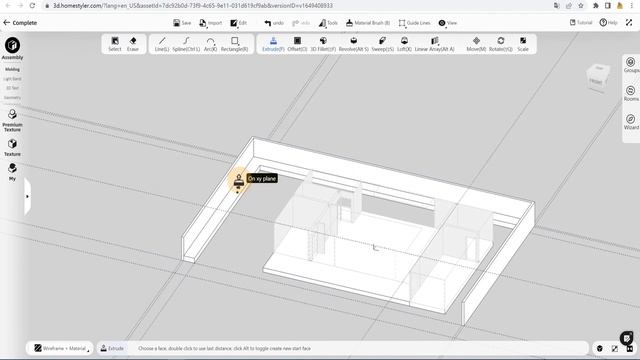The width and height of the screenshot is (640, 360).
Task: Click the Extrude status indicator
Action: click(112, 348)
